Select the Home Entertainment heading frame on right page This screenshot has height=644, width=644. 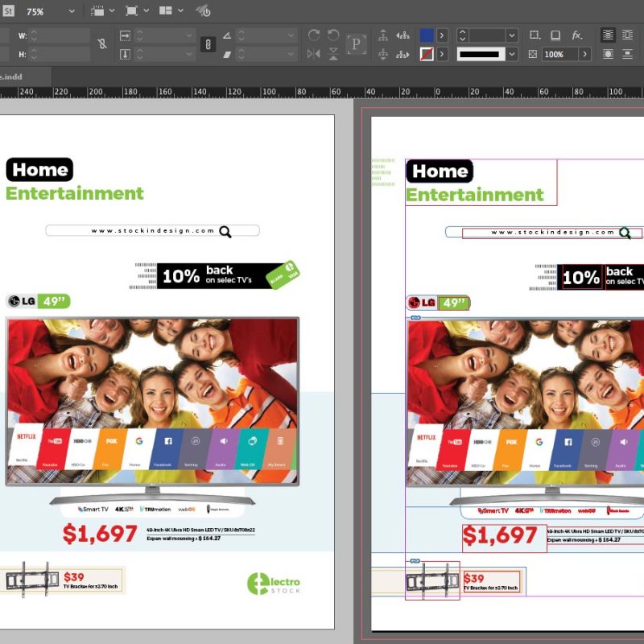[481, 183]
